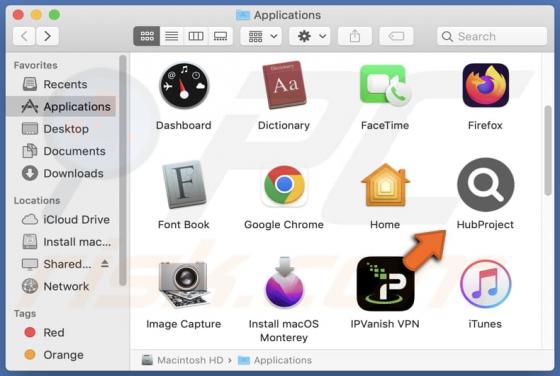Open Desktop in the sidebar
Viewport: 560px width, 376px height.
pyautogui.click(x=62, y=129)
